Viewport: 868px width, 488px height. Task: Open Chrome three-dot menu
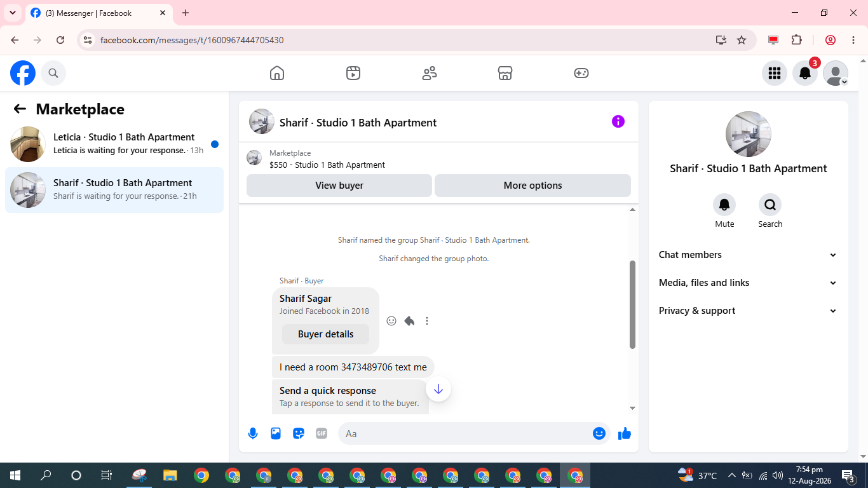click(x=853, y=40)
